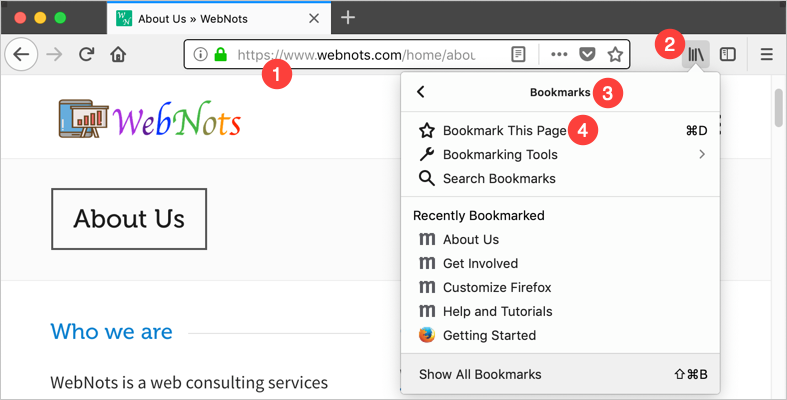Go back from the Bookmarks panel

point(421,92)
